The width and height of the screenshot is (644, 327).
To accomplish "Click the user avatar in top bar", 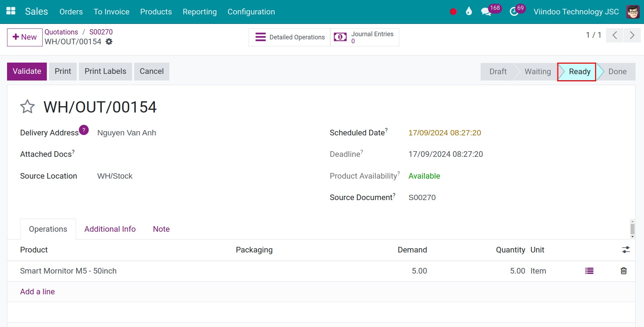I will [x=633, y=12].
